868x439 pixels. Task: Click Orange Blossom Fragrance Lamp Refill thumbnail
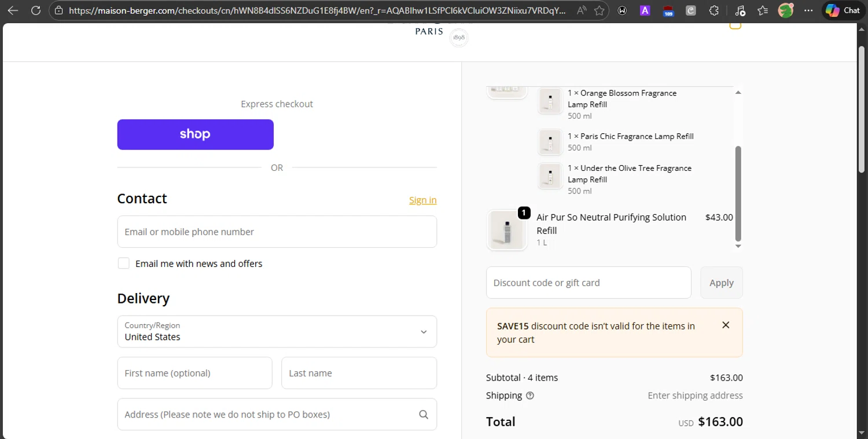550,101
